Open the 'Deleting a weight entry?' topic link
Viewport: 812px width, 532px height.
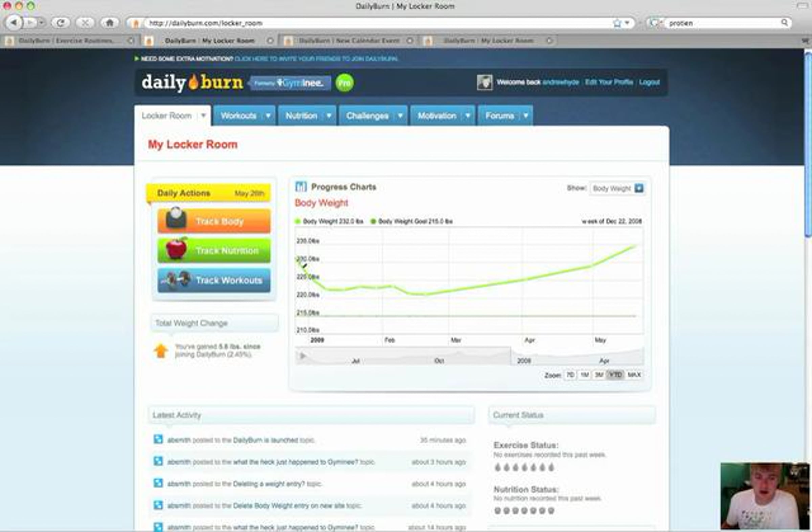pos(269,484)
